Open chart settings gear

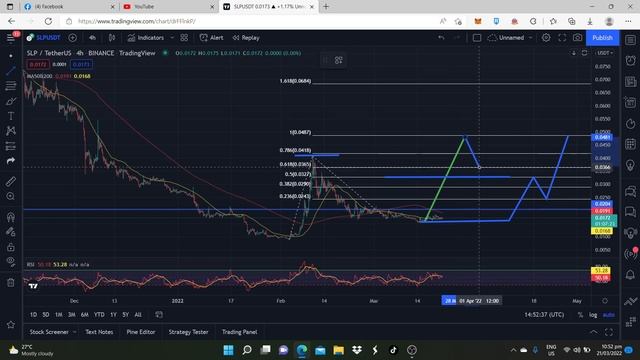pyautogui.click(x=546, y=38)
